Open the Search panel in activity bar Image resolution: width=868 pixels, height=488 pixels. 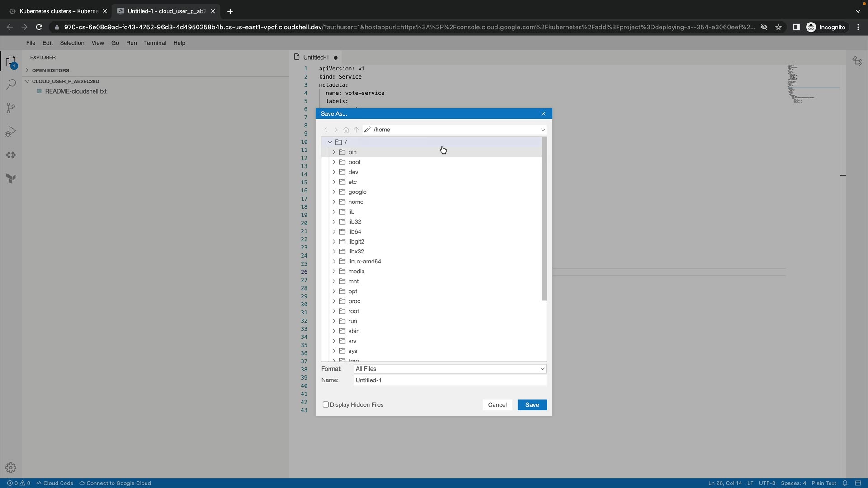click(11, 84)
